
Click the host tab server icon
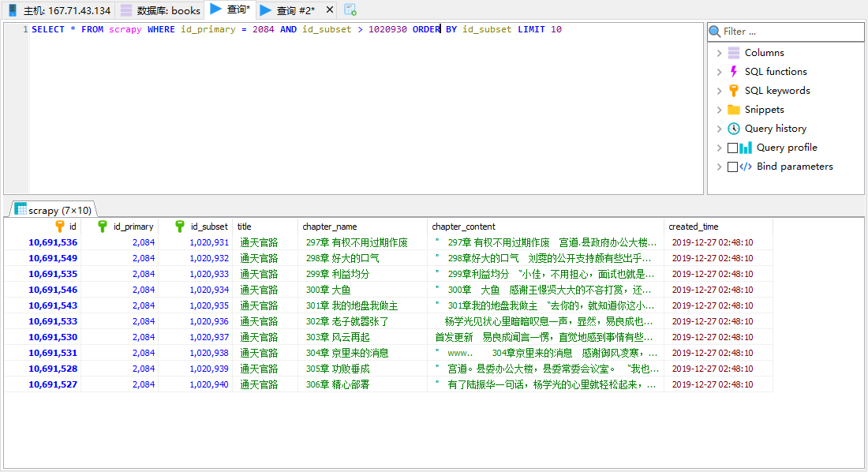pos(12,10)
